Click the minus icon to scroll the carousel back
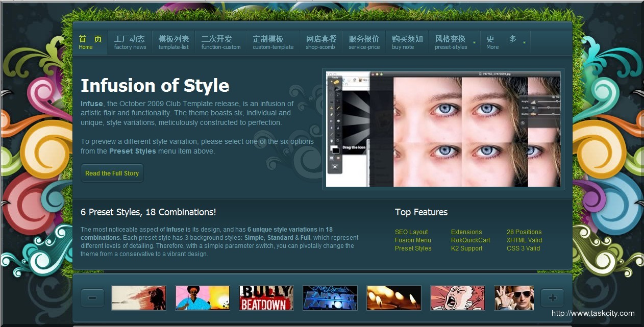This screenshot has width=644, height=327. click(x=92, y=297)
